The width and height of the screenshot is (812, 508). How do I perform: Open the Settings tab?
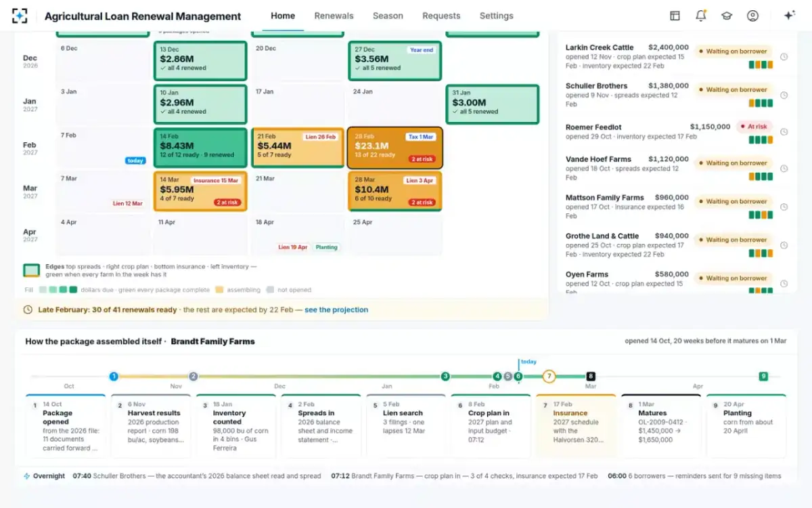coord(496,16)
